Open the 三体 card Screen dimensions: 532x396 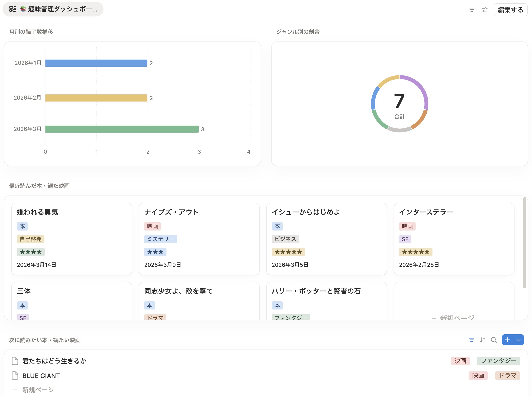(x=72, y=300)
